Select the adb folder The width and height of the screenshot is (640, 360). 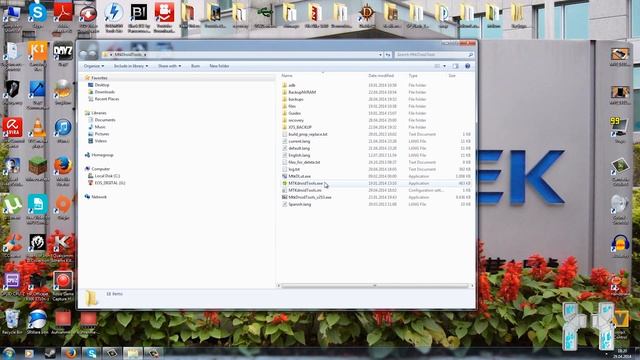point(291,85)
